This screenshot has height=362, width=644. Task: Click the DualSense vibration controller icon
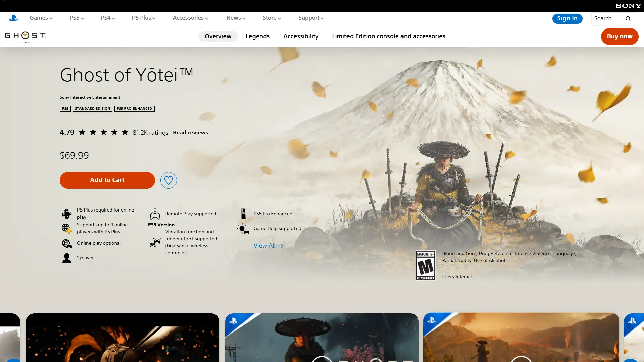point(155,242)
